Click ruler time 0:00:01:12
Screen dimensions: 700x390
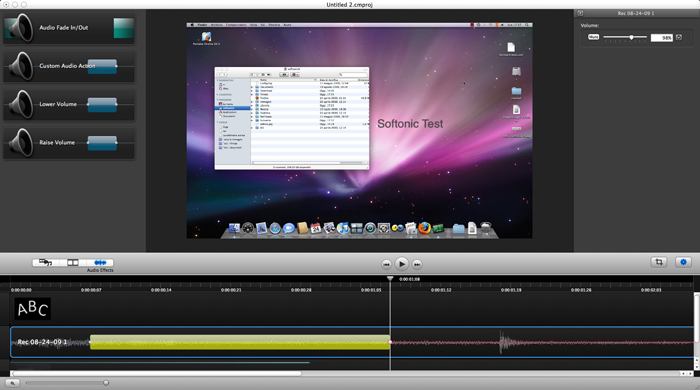pos(441,290)
